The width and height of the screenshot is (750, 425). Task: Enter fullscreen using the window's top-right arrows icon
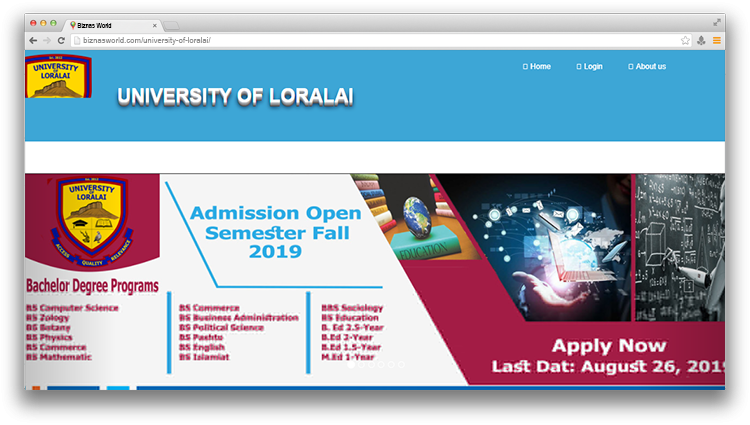(x=717, y=22)
